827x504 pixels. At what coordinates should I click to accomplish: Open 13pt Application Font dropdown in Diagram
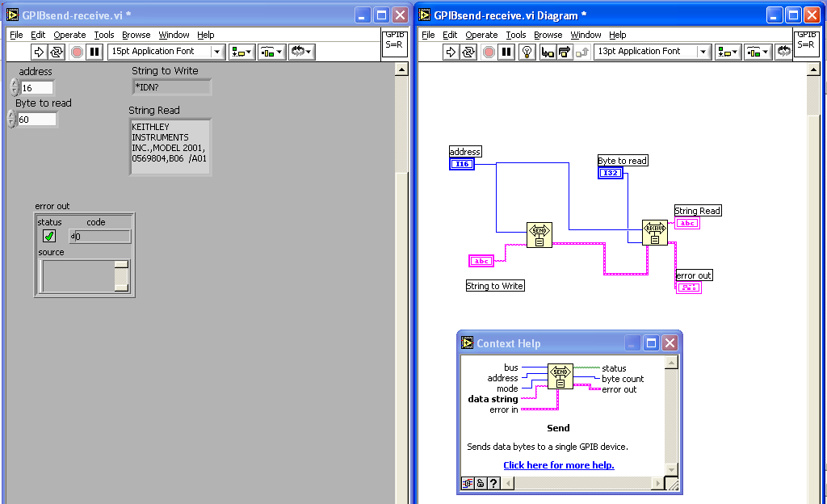pyautogui.click(x=703, y=52)
